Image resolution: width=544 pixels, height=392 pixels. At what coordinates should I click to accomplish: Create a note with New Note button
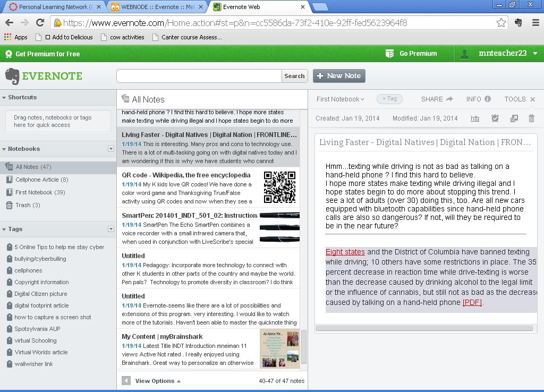click(339, 76)
